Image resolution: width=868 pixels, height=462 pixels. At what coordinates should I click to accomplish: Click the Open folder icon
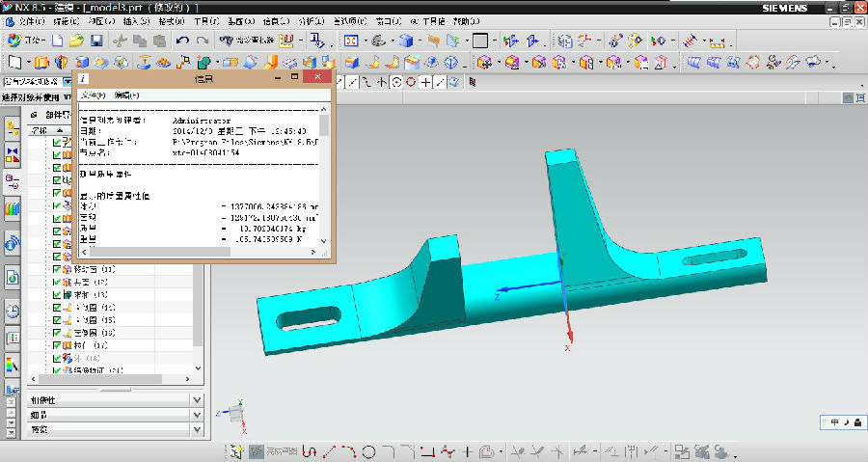[x=77, y=41]
